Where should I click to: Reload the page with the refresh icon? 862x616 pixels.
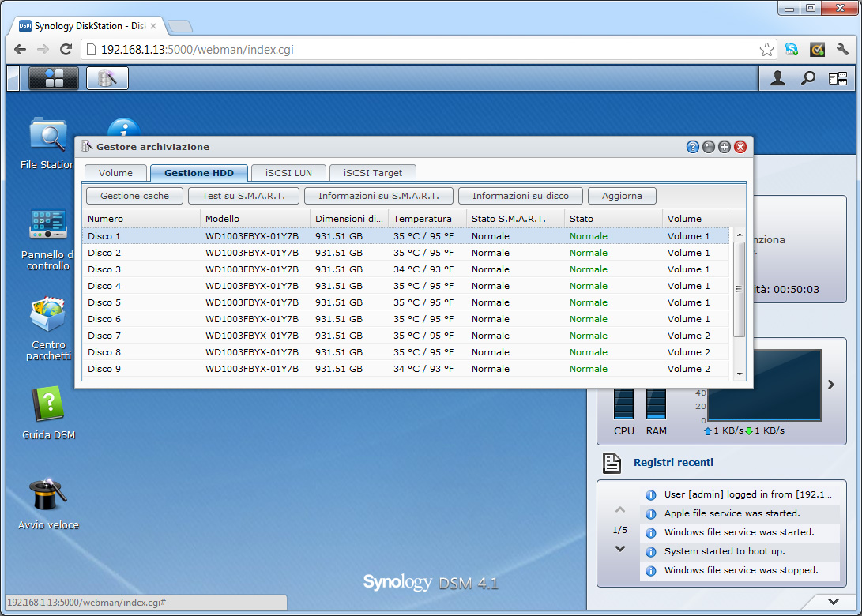[66, 50]
